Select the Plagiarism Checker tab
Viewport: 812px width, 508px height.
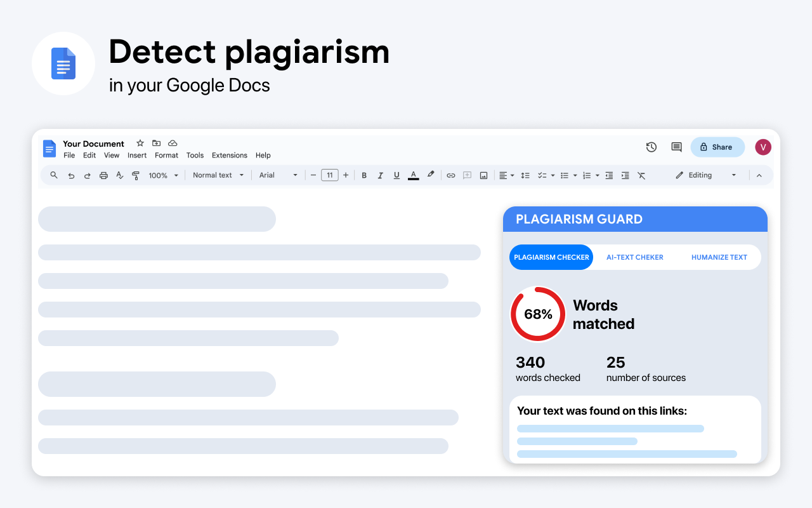click(x=551, y=257)
